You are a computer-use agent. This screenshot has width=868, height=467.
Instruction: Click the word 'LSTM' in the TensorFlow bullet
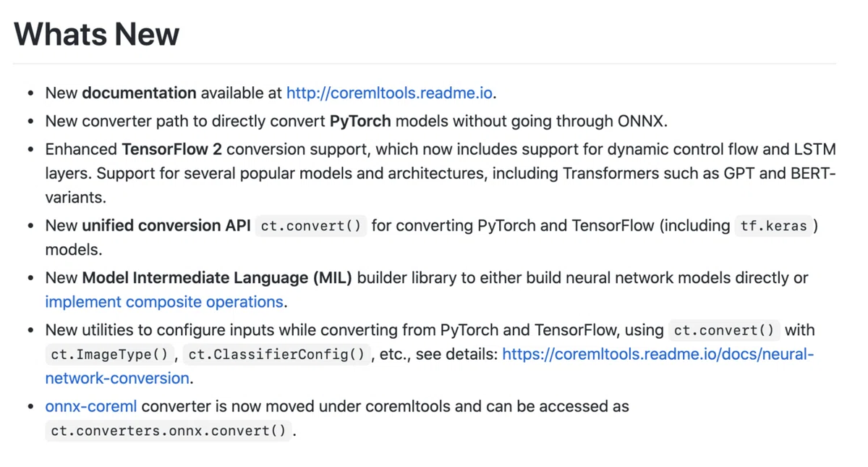pos(816,150)
